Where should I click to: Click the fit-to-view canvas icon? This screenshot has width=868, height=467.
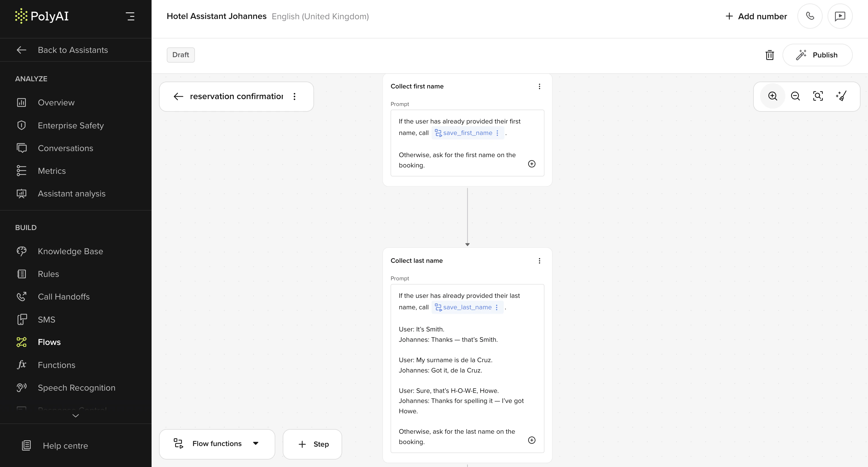tap(818, 96)
